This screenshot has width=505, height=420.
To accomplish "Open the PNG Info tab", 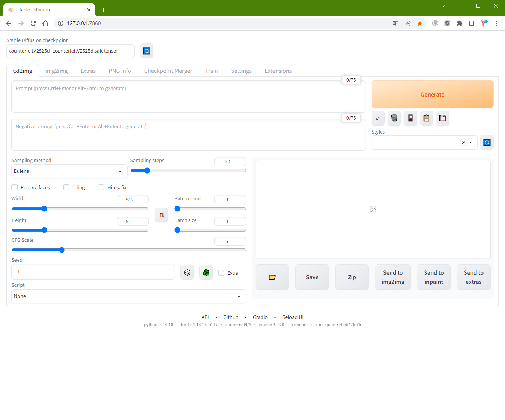I will point(120,71).
